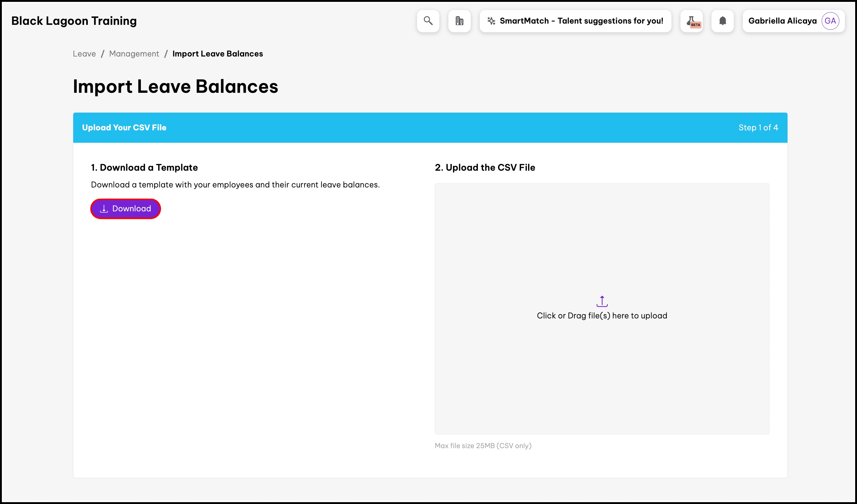Click Import Leave Balances breadcrumb
This screenshot has width=857, height=504.
click(218, 54)
